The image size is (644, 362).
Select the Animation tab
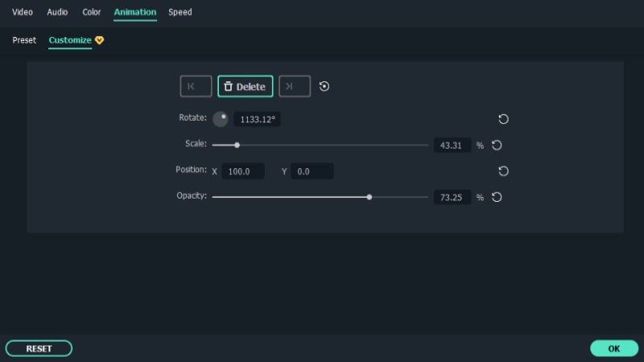click(135, 12)
